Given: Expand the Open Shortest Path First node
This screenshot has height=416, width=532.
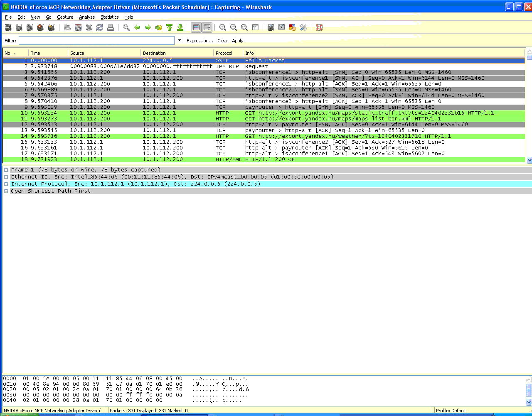Looking at the screenshot, I should tap(6, 191).
